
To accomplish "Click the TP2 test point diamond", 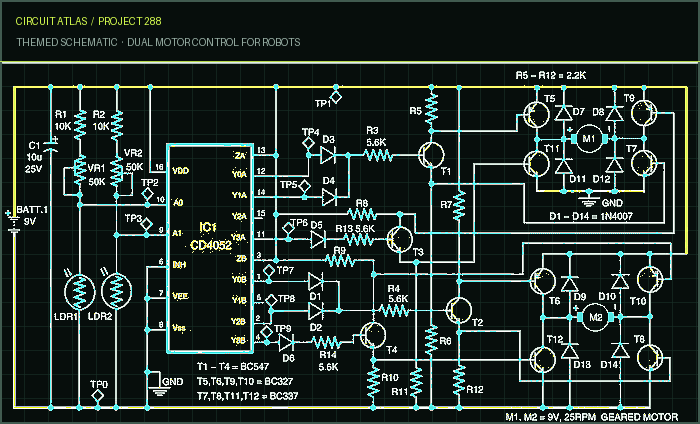I will point(147,195).
